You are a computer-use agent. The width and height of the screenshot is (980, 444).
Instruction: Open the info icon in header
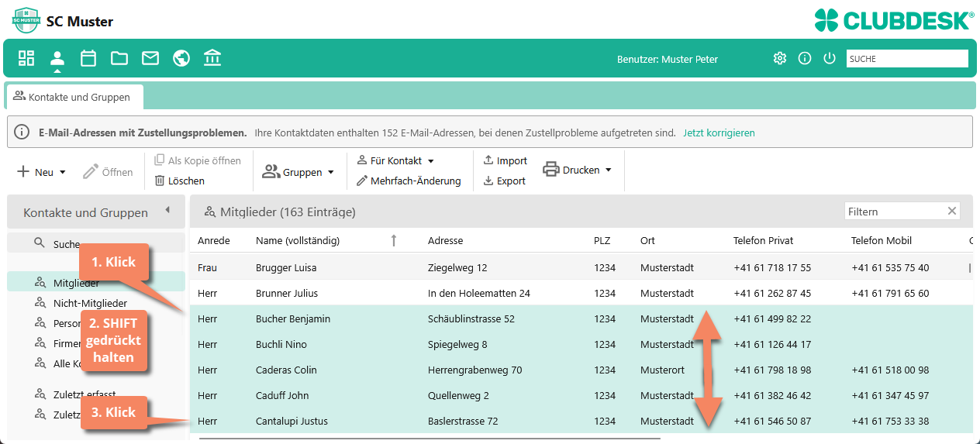point(805,58)
